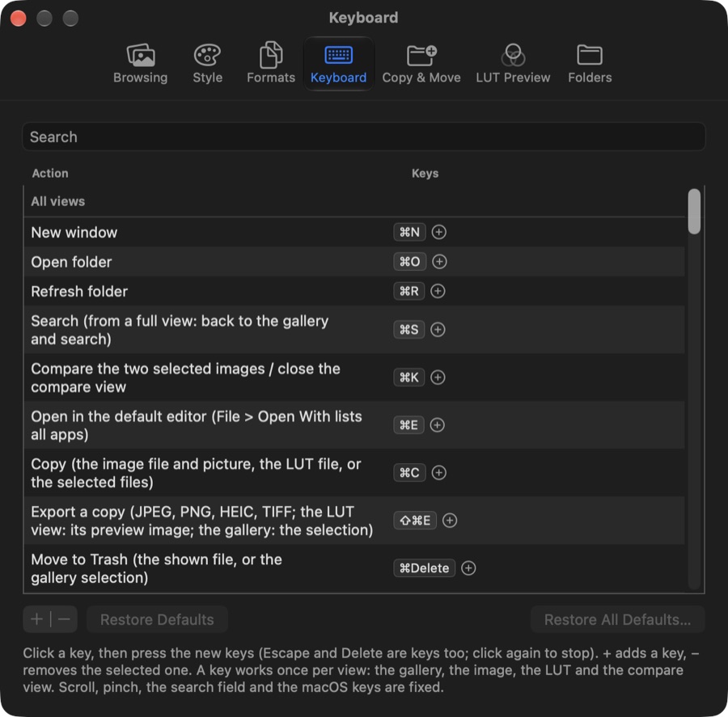
Task: Click the Action column header
Action: (x=50, y=173)
